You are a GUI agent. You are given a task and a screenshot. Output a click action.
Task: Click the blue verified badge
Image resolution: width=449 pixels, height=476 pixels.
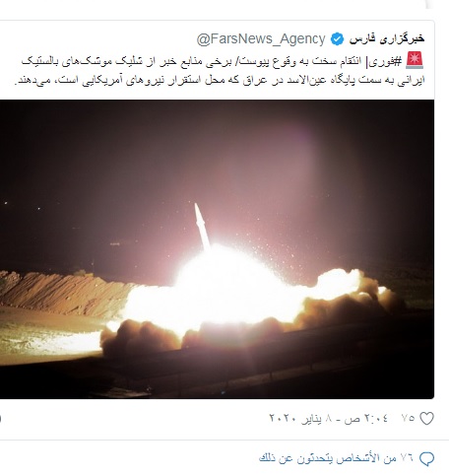(x=337, y=39)
